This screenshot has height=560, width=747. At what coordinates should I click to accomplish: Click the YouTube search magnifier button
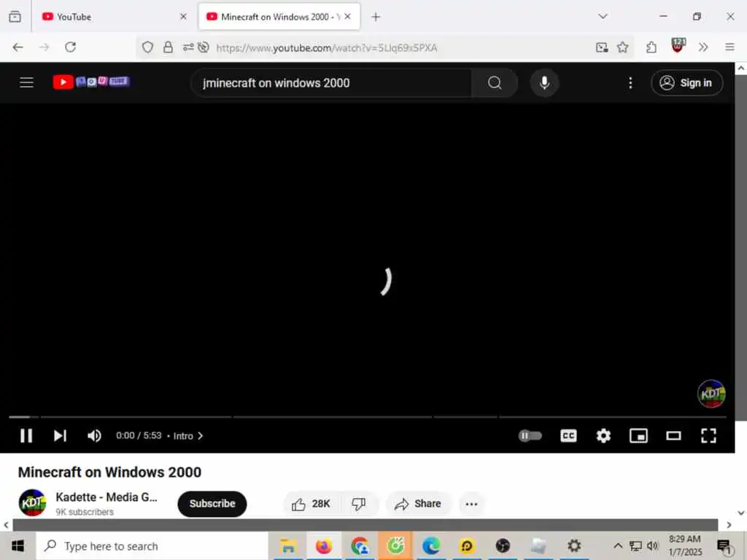495,83
